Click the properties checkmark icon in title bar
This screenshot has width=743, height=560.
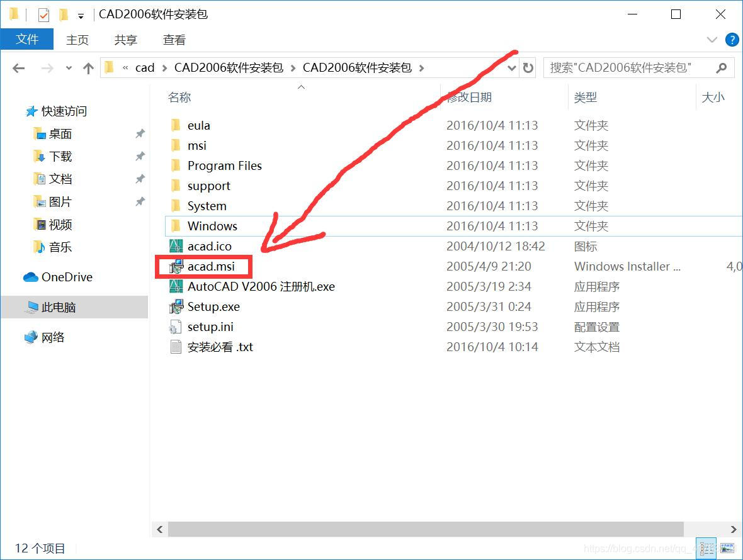43,15
